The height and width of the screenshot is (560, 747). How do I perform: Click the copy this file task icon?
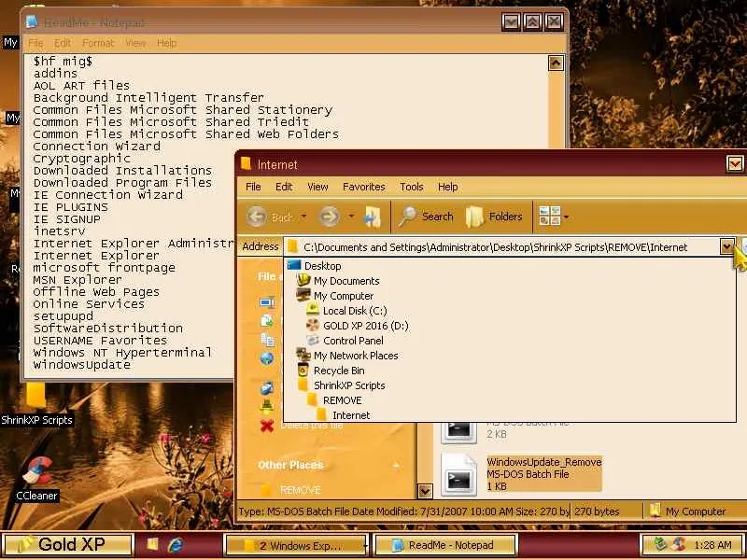(x=267, y=340)
